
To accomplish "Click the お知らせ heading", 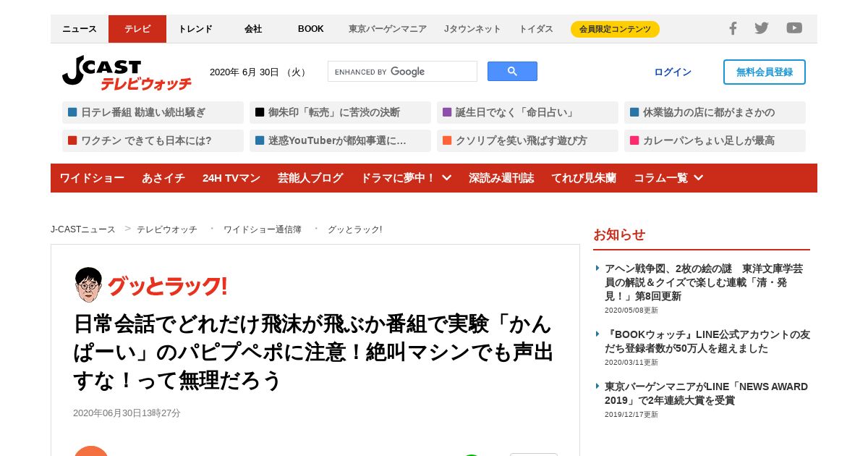I will [619, 235].
